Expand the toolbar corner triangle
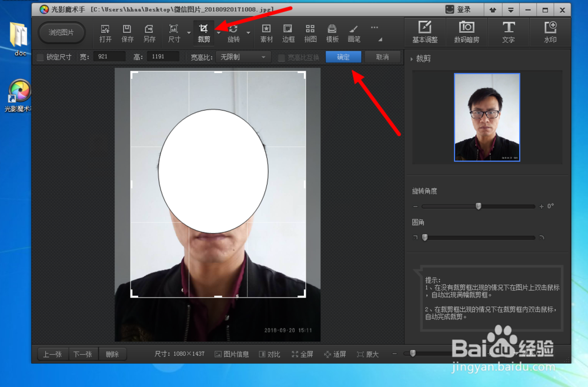 click(380, 39)
